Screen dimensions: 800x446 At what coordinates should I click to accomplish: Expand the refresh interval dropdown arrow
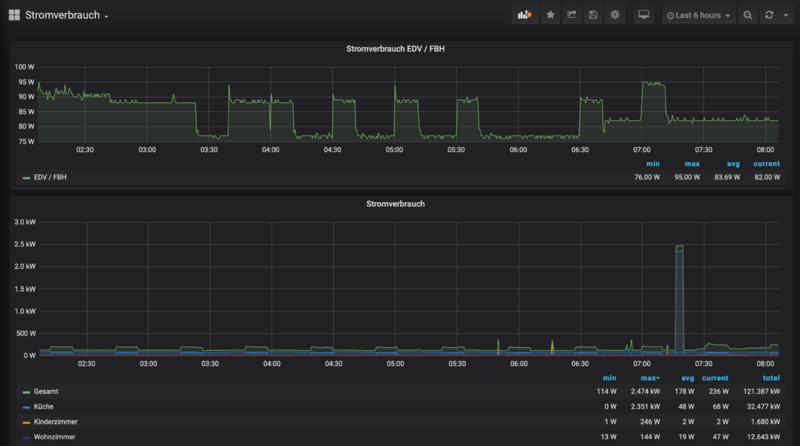click(785, 15)
